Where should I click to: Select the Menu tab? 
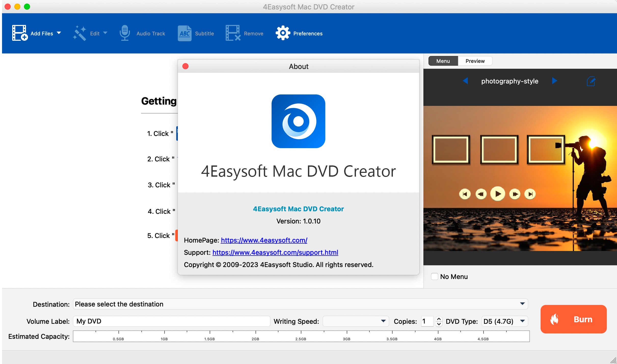(x=443, y=61)
